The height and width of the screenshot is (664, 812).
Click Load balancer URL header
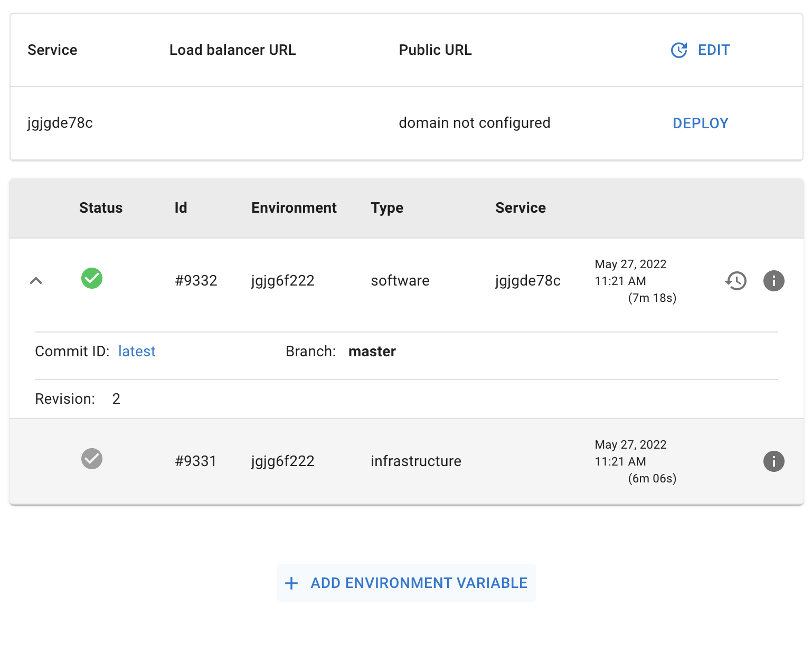point(232,50)
